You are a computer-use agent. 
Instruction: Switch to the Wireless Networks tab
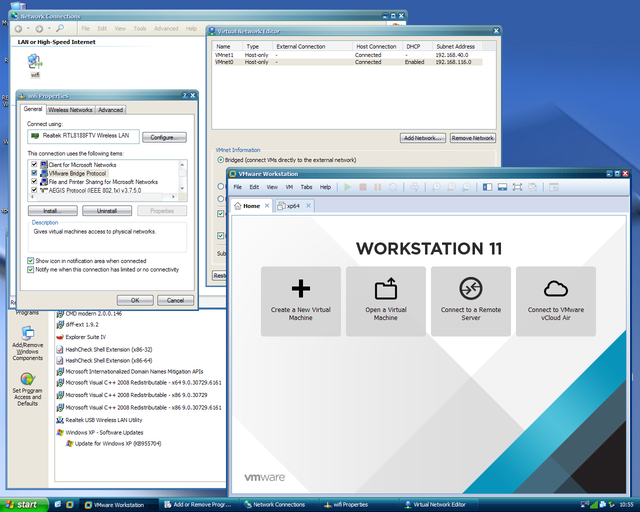(70, 110)
